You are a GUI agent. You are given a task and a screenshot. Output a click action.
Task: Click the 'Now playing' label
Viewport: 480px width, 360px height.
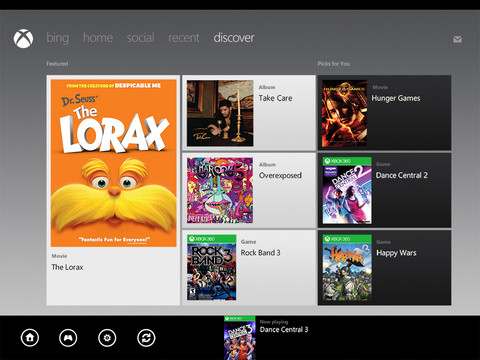pyautogui.click(x=274, y=322)
